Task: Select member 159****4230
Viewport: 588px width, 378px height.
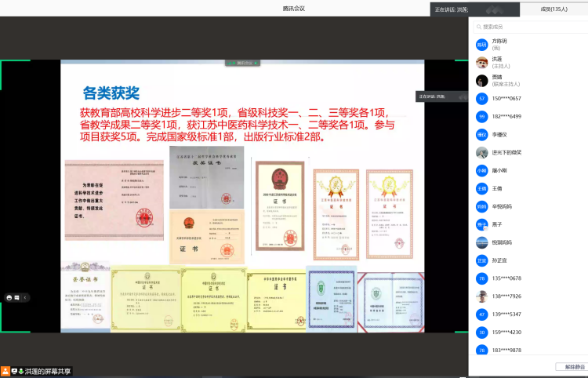Action: click(506, 333)
